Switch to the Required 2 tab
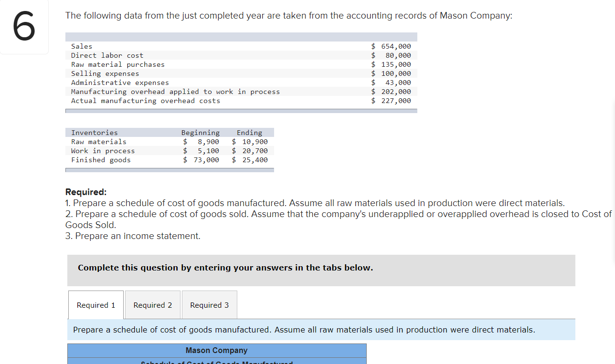 pyautogui.click(x=153, y=305)
